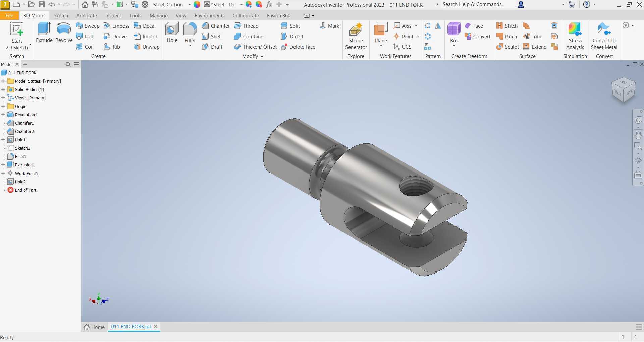Image resolution: width=644 pixels, height=342 pixels.
Task: Click the Thread tool
Action: pos(246,26)
